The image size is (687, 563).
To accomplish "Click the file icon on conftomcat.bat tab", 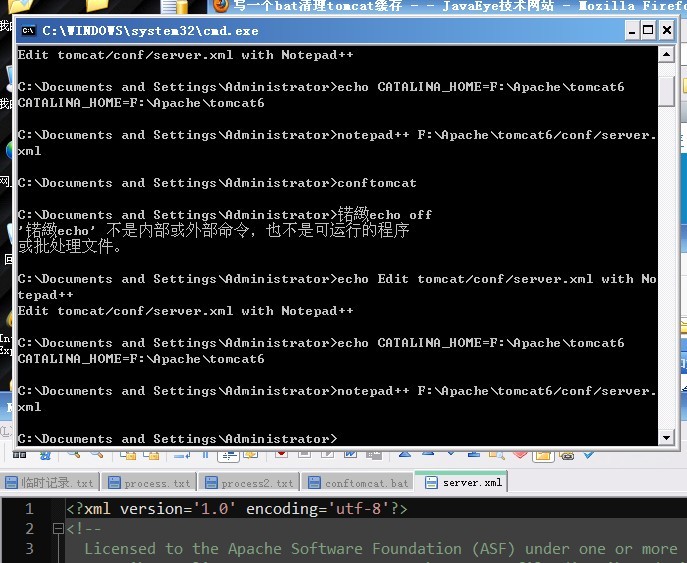I will pos(314,482).
